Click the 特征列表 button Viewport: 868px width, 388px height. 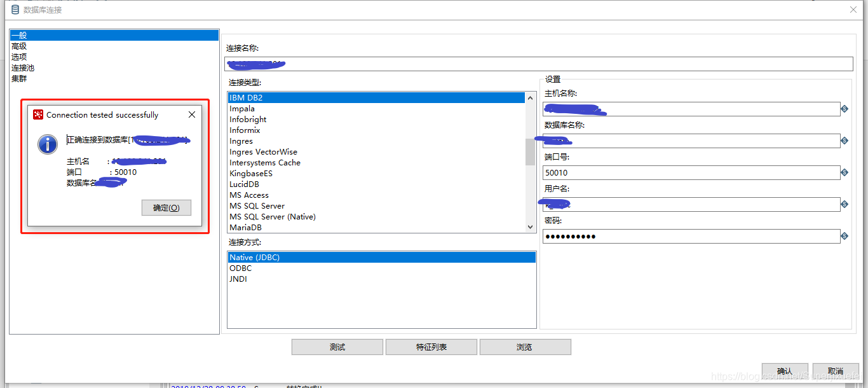(431, 347)
